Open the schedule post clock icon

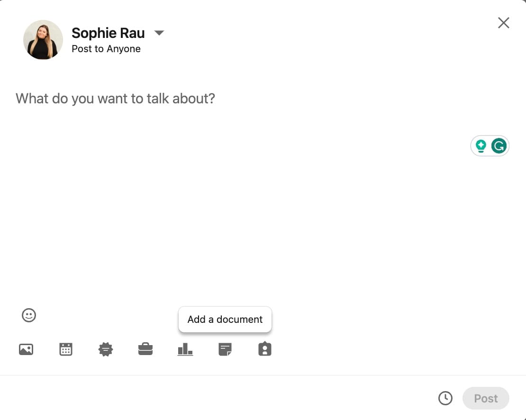click(445, 398)
